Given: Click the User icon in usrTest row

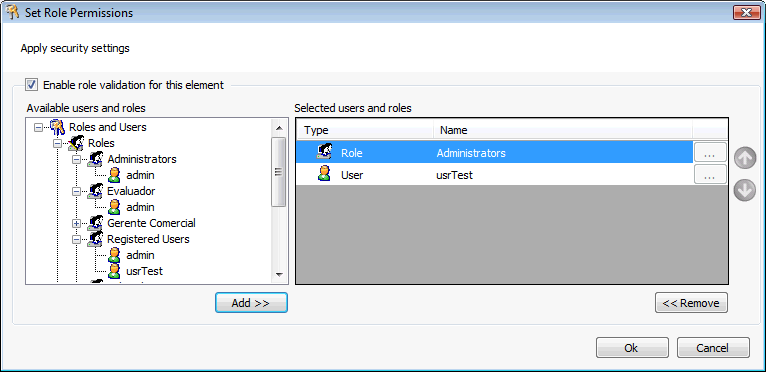Looking at the screenshot, I should point(323,174).
